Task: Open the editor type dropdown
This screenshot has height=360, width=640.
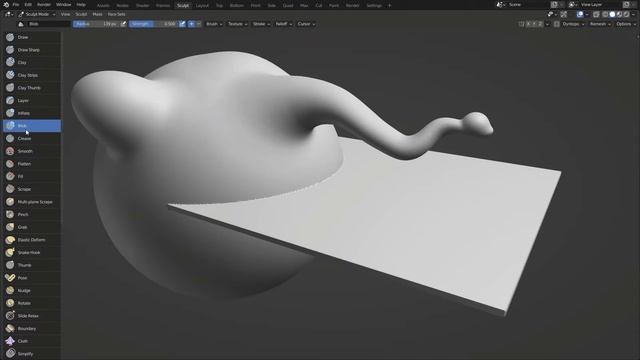Action: pyautogui.click(x=9, y=14)
